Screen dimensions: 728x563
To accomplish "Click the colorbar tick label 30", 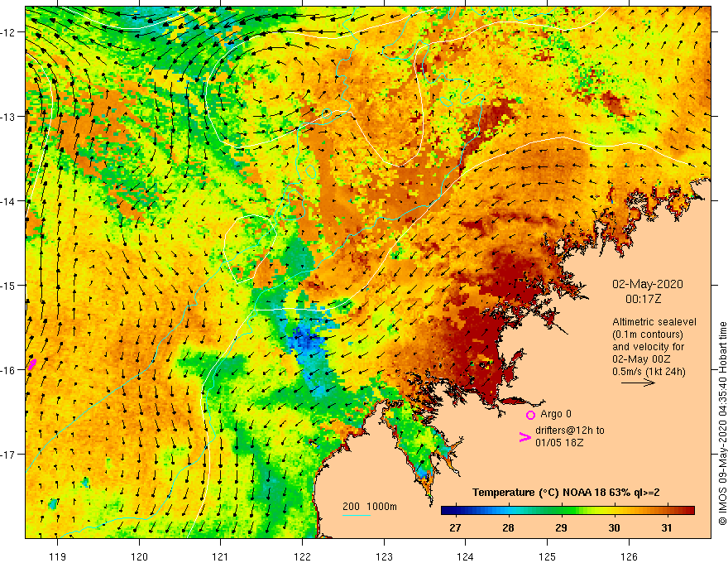I will point(614,527).
